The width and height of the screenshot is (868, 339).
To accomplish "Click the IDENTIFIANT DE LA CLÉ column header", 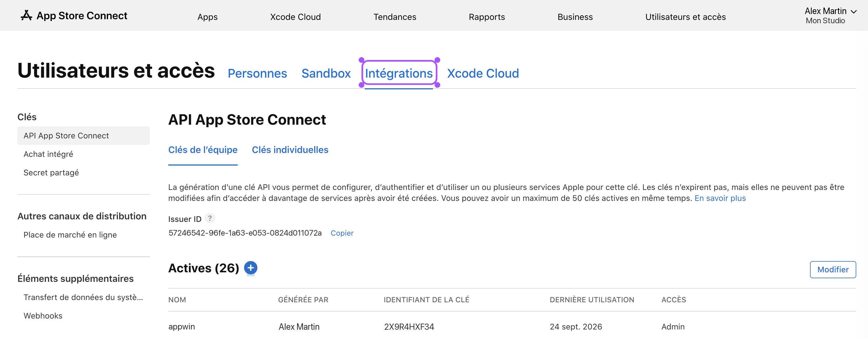I will click(426, 300).
